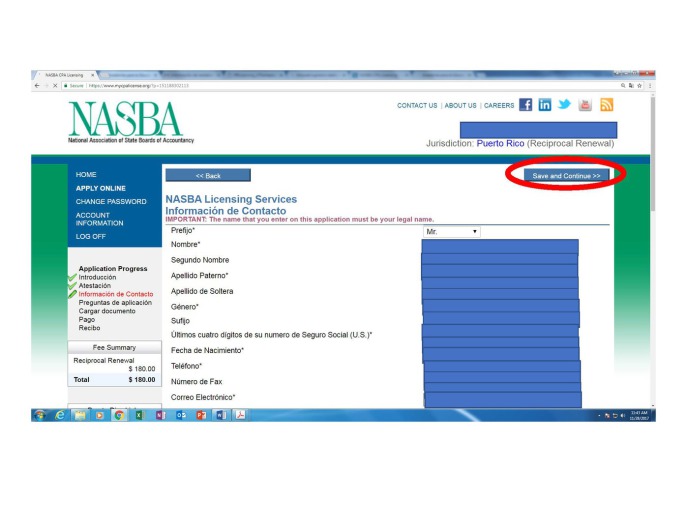Viewport: 687px width, 531px height.
Task: Click LOG OFF in the sidebar
Action: point(91,236)
